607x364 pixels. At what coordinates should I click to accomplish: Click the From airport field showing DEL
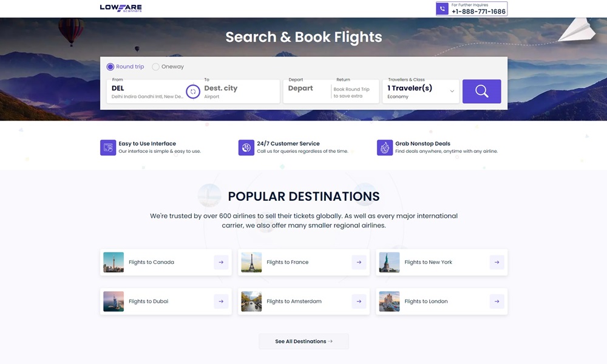point(146,92)
